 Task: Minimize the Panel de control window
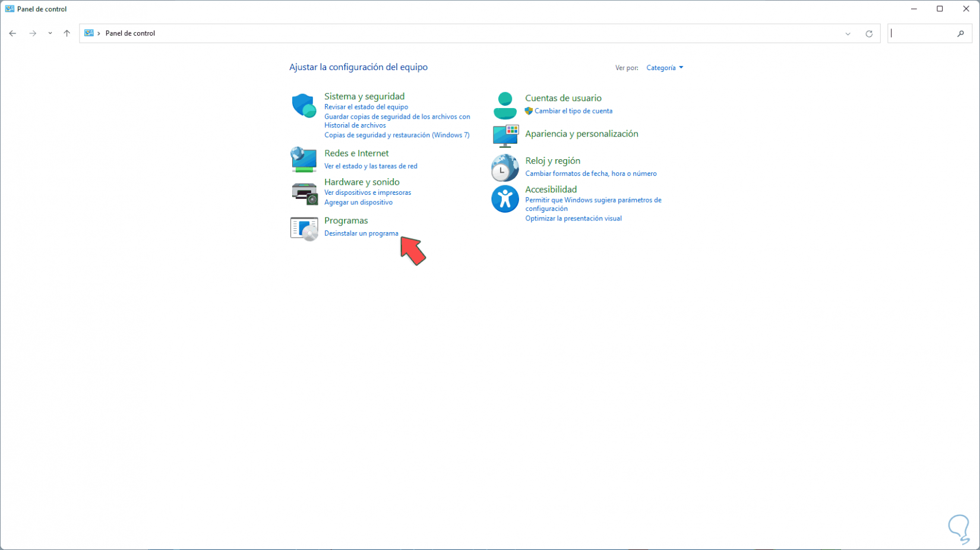click(913, 9)
